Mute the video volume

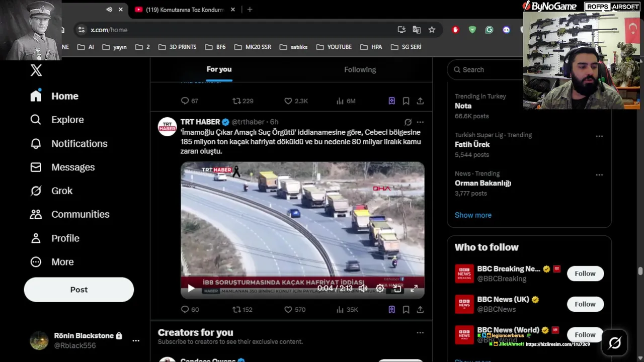pos(363,289)
